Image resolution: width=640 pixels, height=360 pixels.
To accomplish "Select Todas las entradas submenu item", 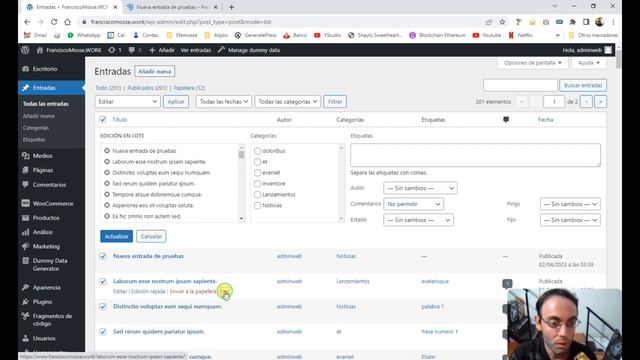I will pyautogui.click(x=46, y=104).
